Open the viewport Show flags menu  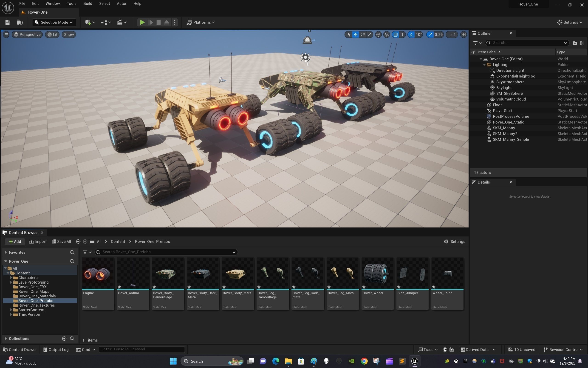click(69, 34)
